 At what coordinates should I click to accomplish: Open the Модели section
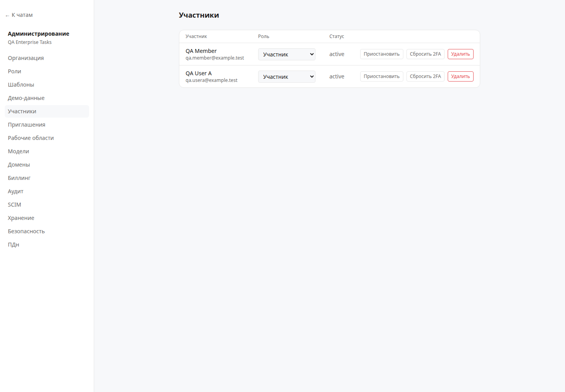(47, 151)
